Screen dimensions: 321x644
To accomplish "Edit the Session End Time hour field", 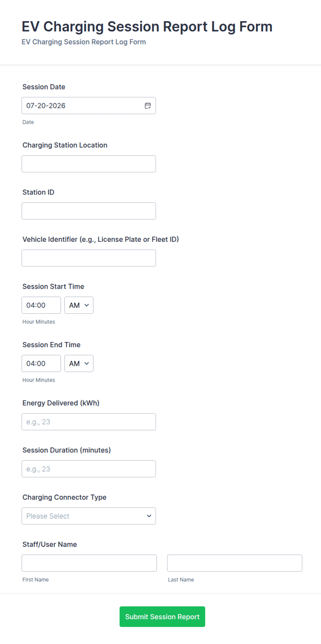I will click(41, 363).
